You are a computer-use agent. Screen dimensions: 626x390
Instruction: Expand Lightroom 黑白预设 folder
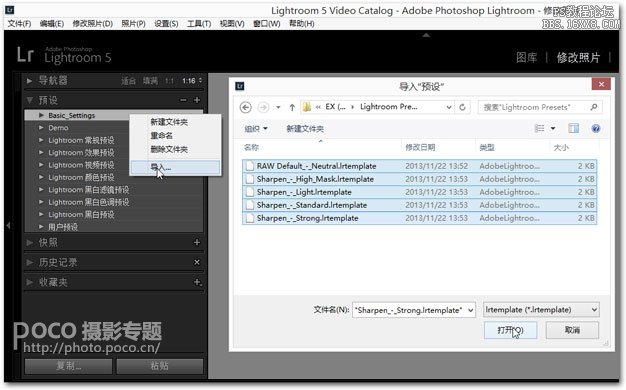pos(41,214)
